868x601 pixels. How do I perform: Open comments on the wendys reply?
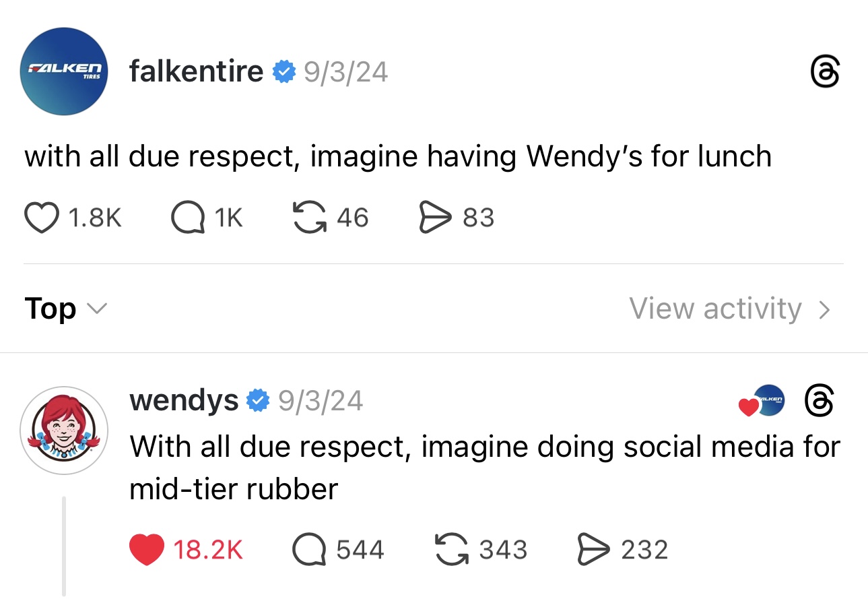click(x=308, y=550)
